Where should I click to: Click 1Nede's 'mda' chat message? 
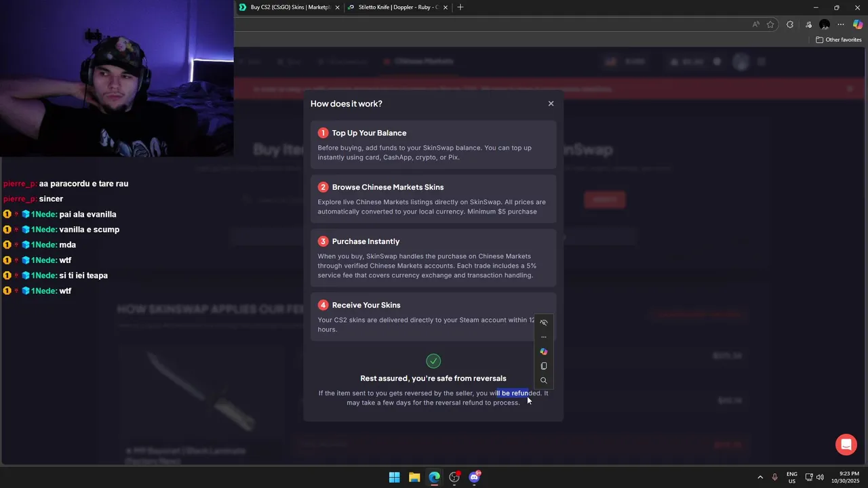tap(67, 245)
